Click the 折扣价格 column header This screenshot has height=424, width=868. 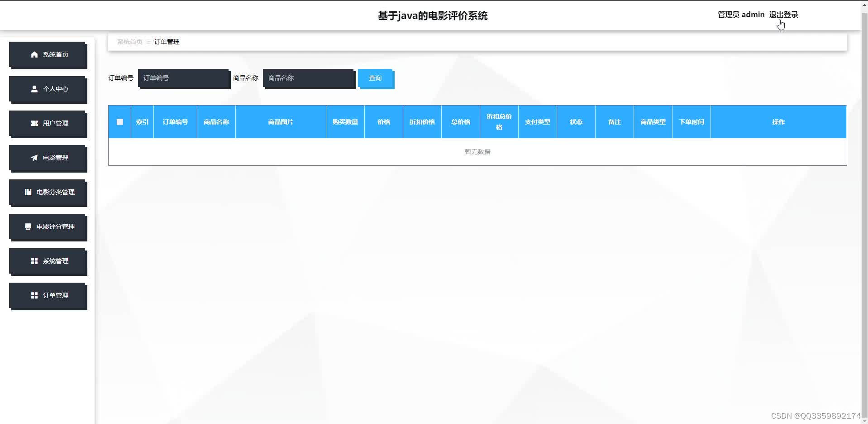point(422,122)
